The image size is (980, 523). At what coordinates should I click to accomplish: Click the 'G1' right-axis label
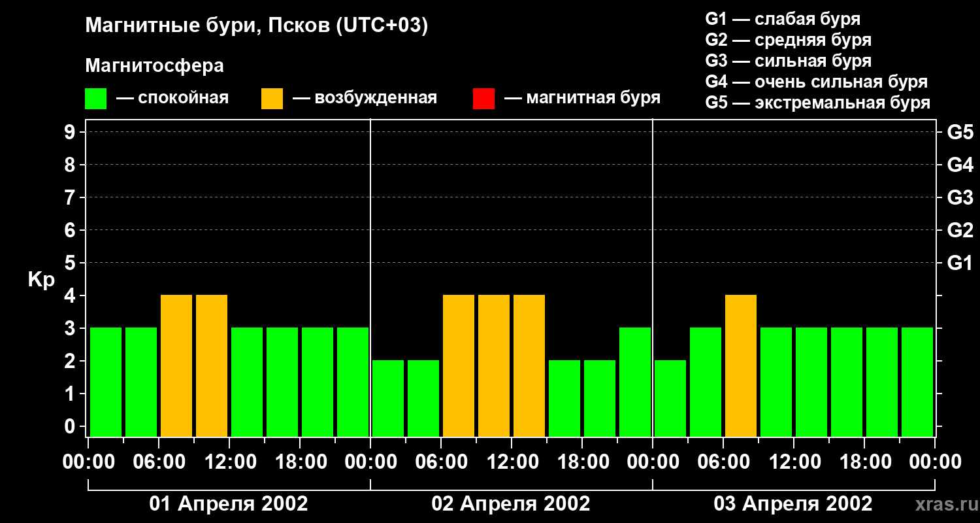click(x=960, y=263)
